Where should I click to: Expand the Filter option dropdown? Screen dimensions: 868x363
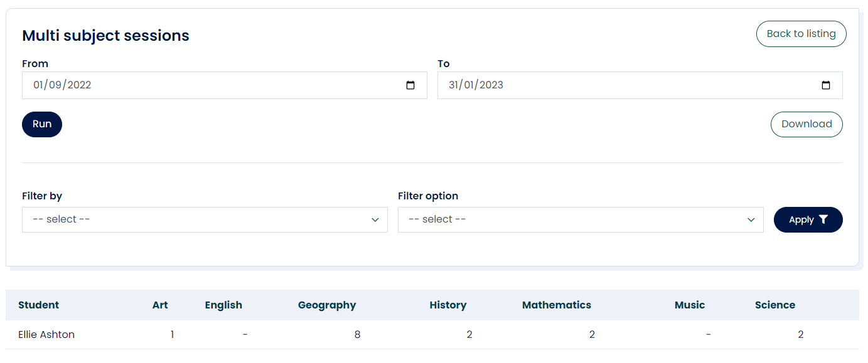(581, 219)
